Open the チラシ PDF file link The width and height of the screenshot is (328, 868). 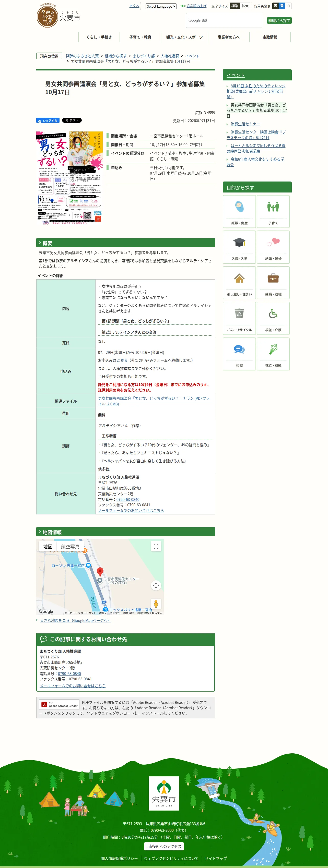[154, 401]
